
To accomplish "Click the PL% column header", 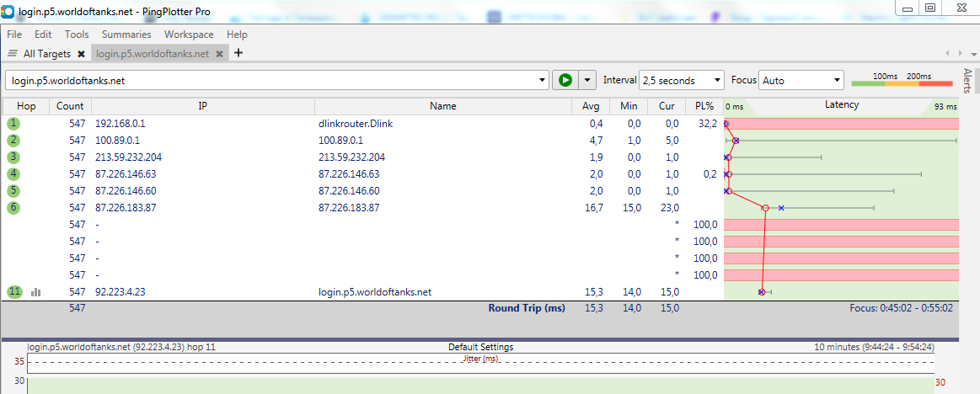I will coord(704,106).
